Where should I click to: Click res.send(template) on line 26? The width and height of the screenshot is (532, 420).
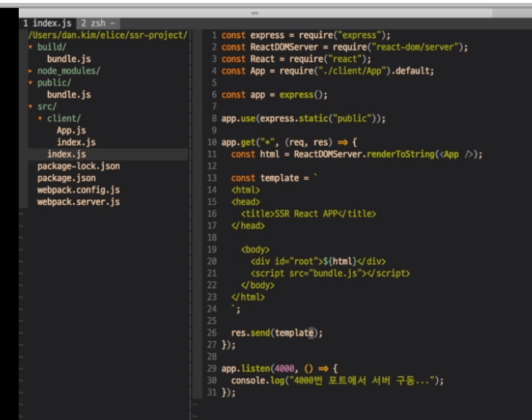274,333
